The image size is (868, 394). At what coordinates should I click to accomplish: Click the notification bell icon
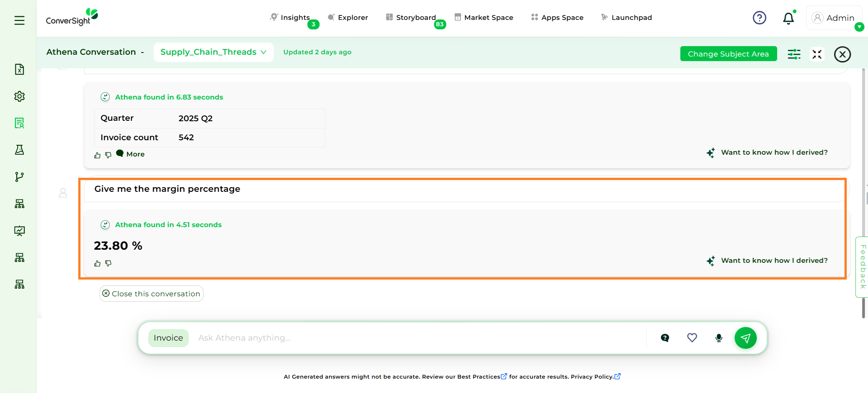coord(788,18)
